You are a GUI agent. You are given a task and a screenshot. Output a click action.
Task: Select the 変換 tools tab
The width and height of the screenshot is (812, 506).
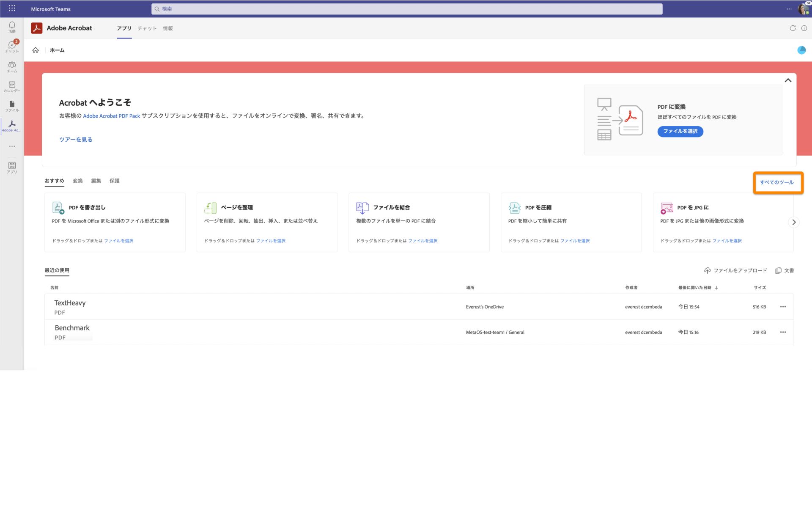tap(78, 181)
